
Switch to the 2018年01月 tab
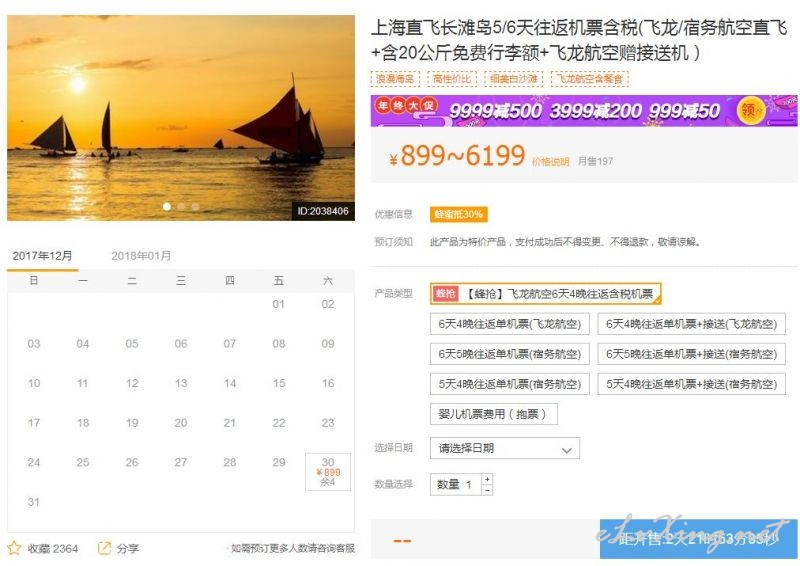pos(141,256)
